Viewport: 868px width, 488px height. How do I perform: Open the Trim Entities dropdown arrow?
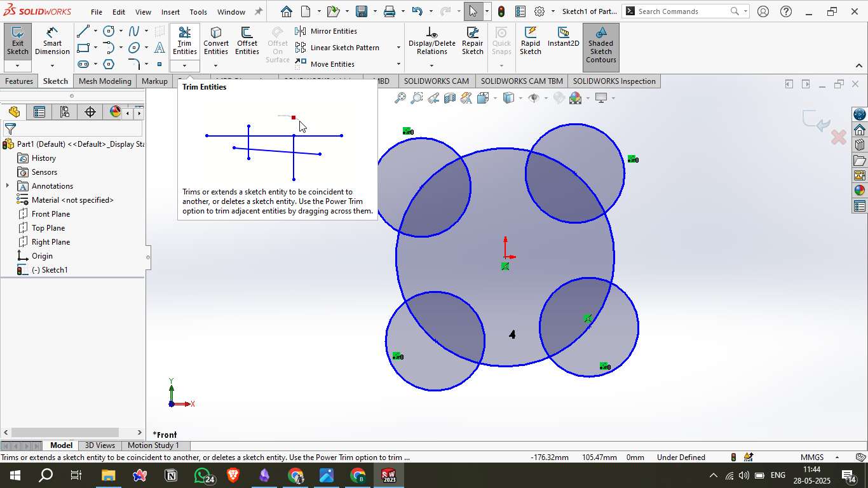tap(184, 65)
